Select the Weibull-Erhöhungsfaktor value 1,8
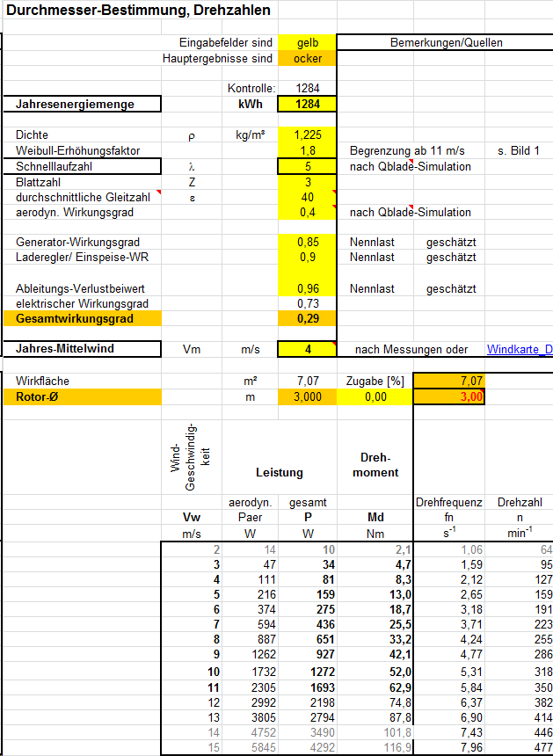This screenshot has height=756, width=553. click(x=307, y=151)
